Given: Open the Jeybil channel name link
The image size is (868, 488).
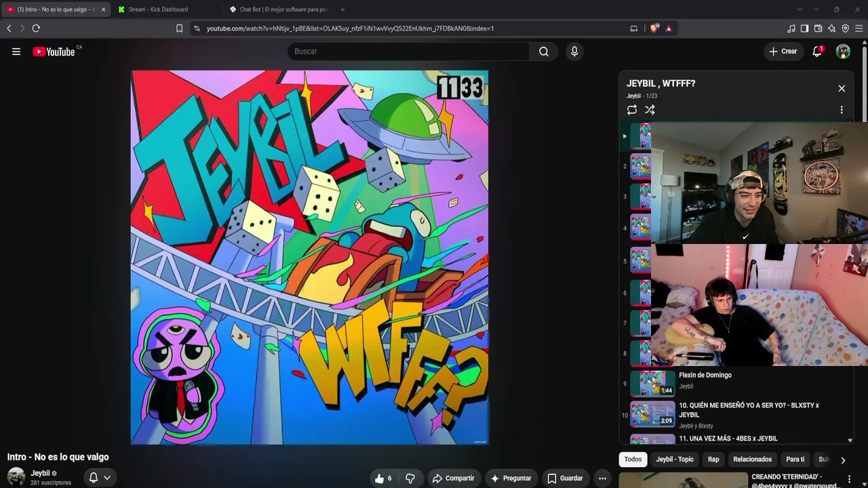Looking at the screenshot, I should pos(40,473).
